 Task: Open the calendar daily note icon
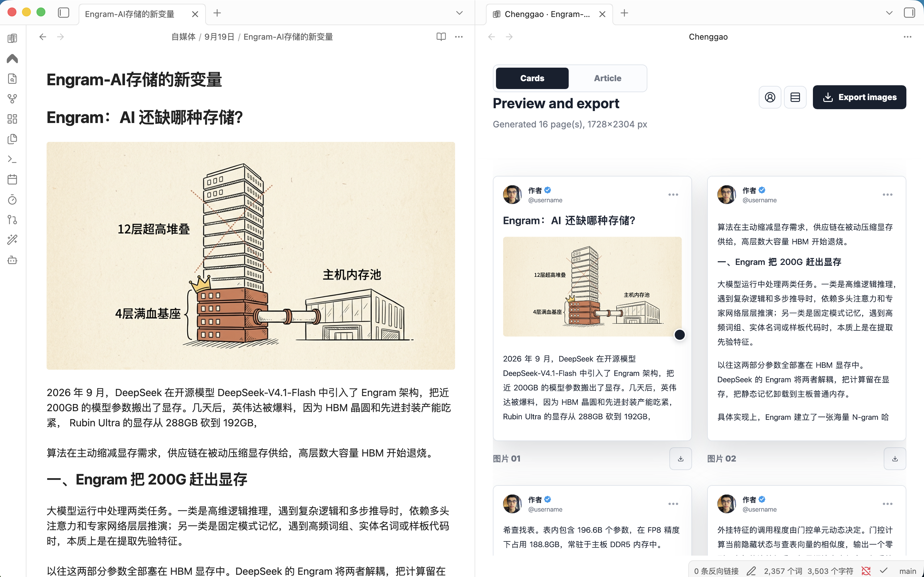click(x=12, y=179)
